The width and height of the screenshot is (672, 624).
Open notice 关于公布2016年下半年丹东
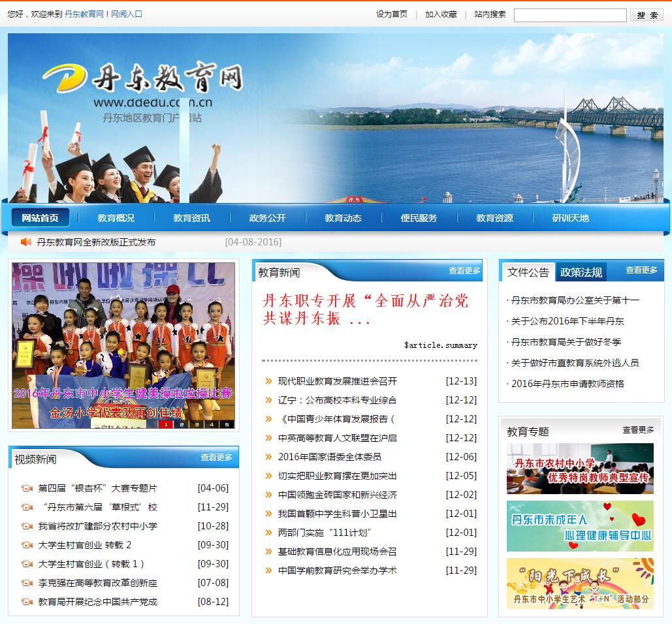[x=568, y=321]
